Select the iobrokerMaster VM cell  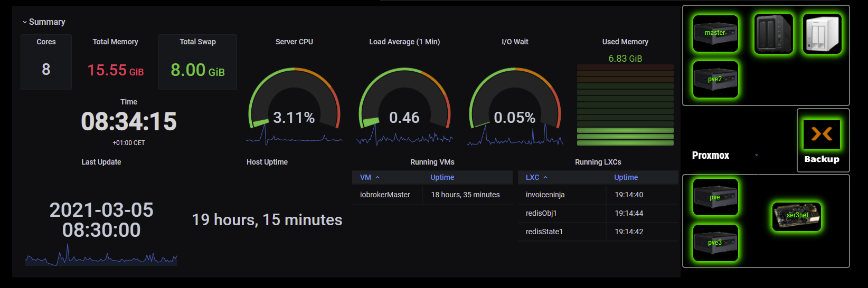[385, 195]
